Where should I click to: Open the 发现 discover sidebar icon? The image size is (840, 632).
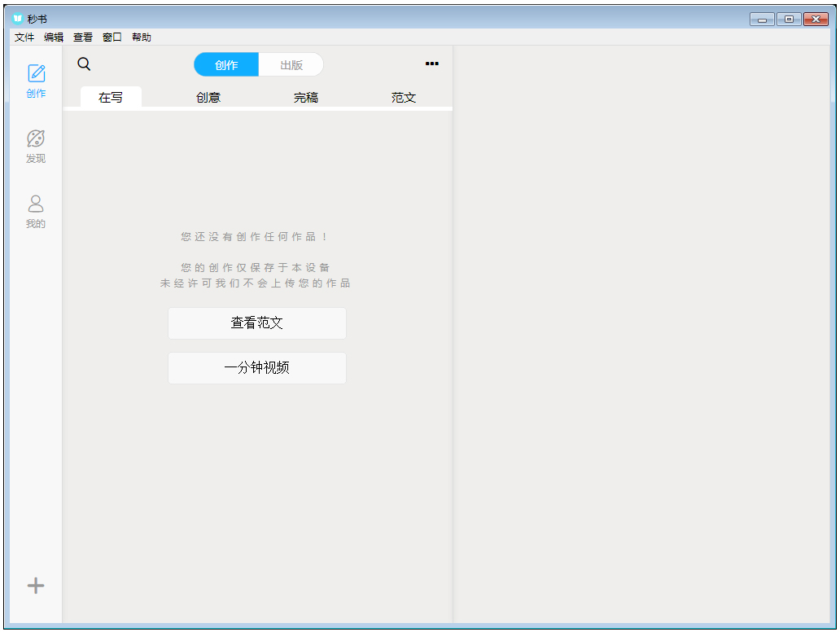pyautogui.click(x=36, y=147)
